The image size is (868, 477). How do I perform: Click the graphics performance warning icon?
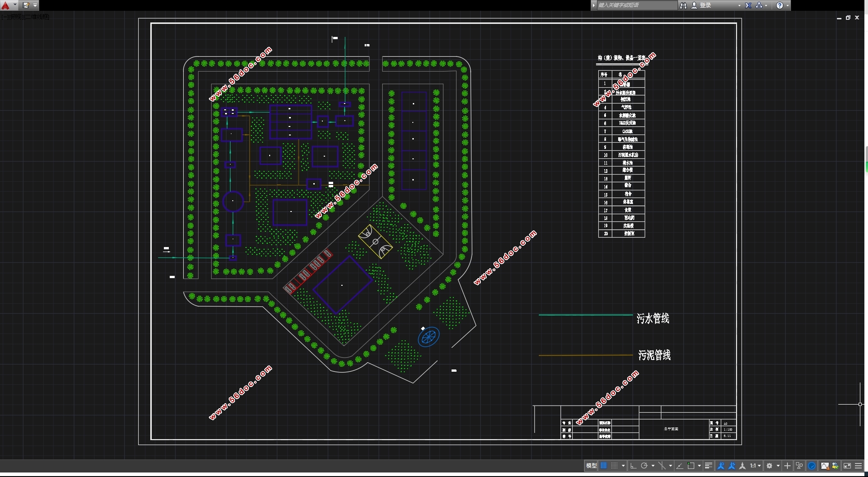click(825, 466)
